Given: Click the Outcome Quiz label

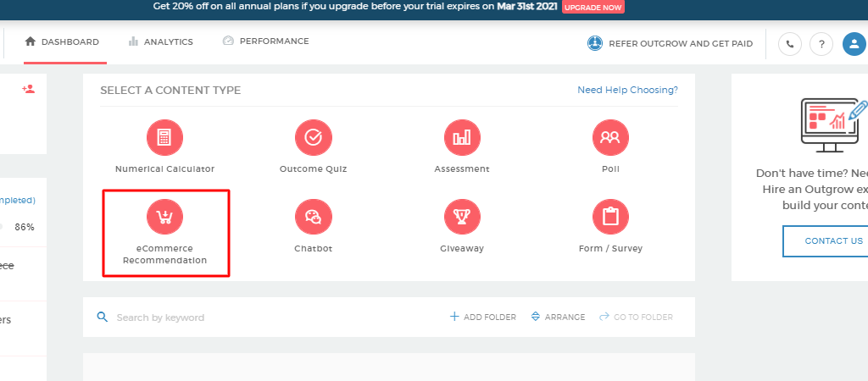Looking at the screenshot, I should (x=314, y=169).
